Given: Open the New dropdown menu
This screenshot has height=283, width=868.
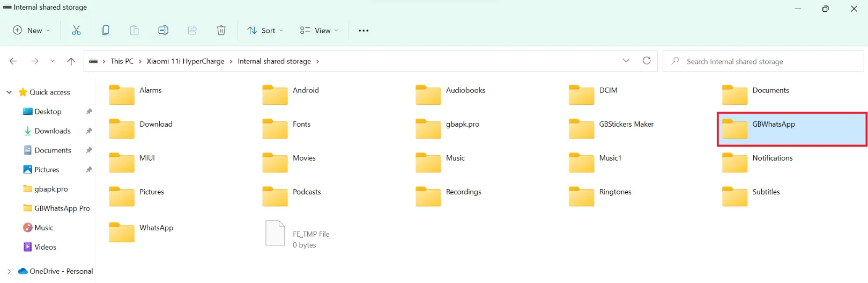Looking at the screenshot, I should click(x=32, y=31).
